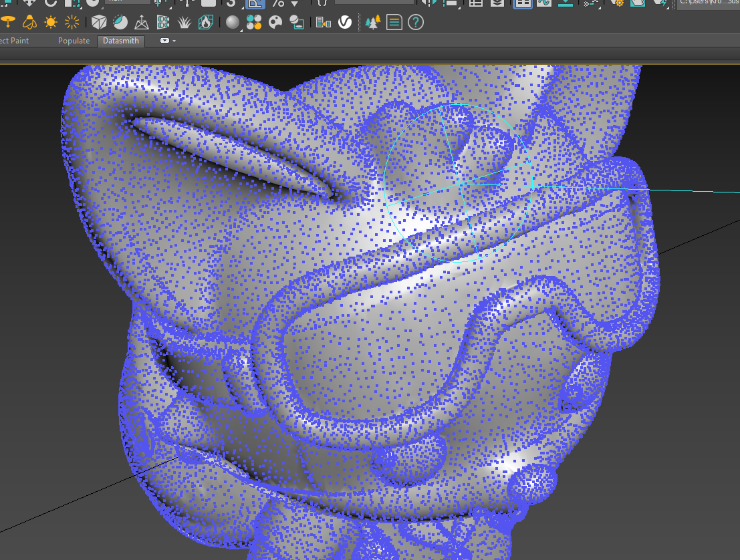Click the lined document list icon
This screenshot has width=740, height=560.
coord(394,22)
